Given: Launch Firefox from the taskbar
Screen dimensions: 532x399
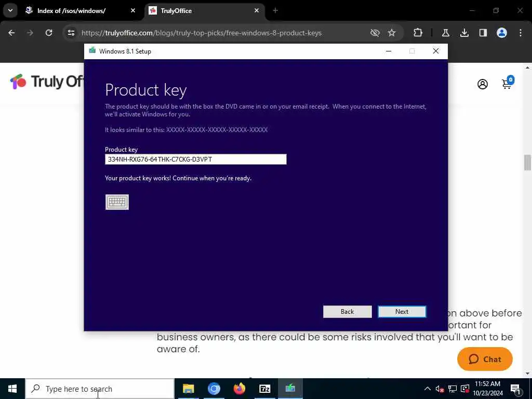Looking at the screenshot, I should click(x=239, y=389).
